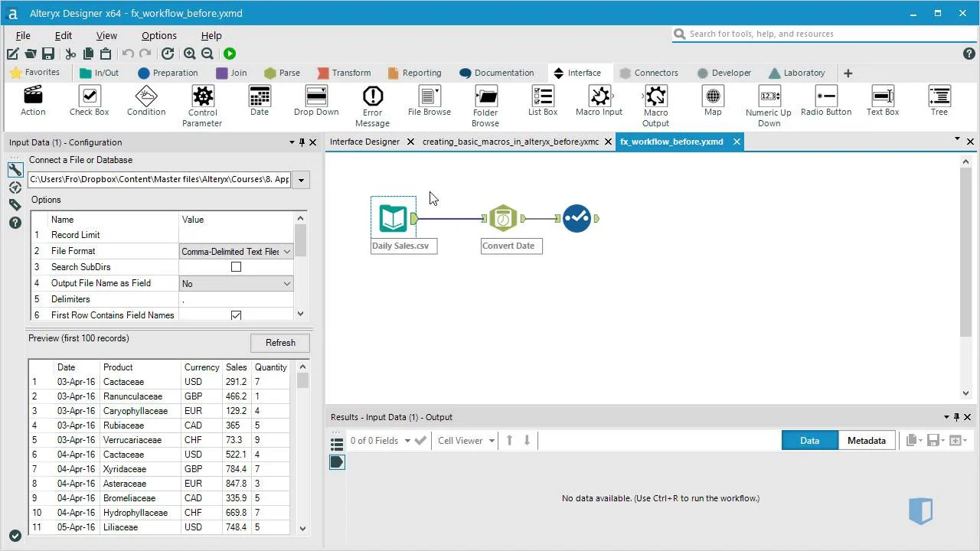Uncheck First Row Contains Field Names
Image resolution: width=980 pixels, height=551 pixels.
(x=236, y=315)
